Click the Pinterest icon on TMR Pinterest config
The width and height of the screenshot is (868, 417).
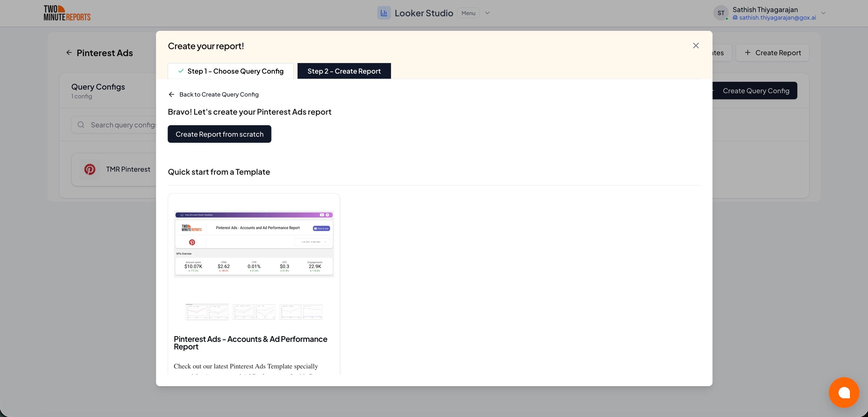point(89,169)
